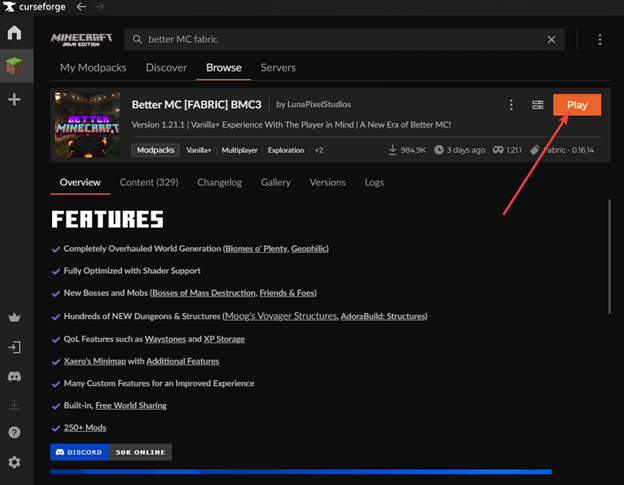Open the Additional Features link

[183, 361]
